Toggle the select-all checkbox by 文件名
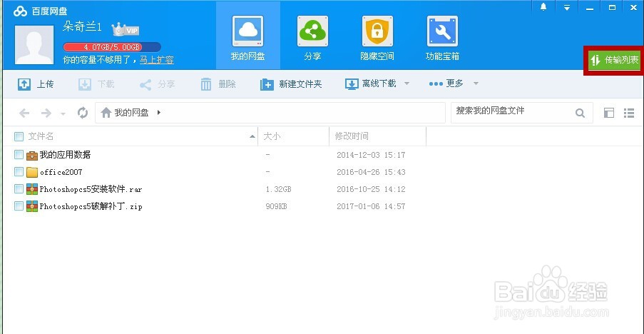 point(19,136)
